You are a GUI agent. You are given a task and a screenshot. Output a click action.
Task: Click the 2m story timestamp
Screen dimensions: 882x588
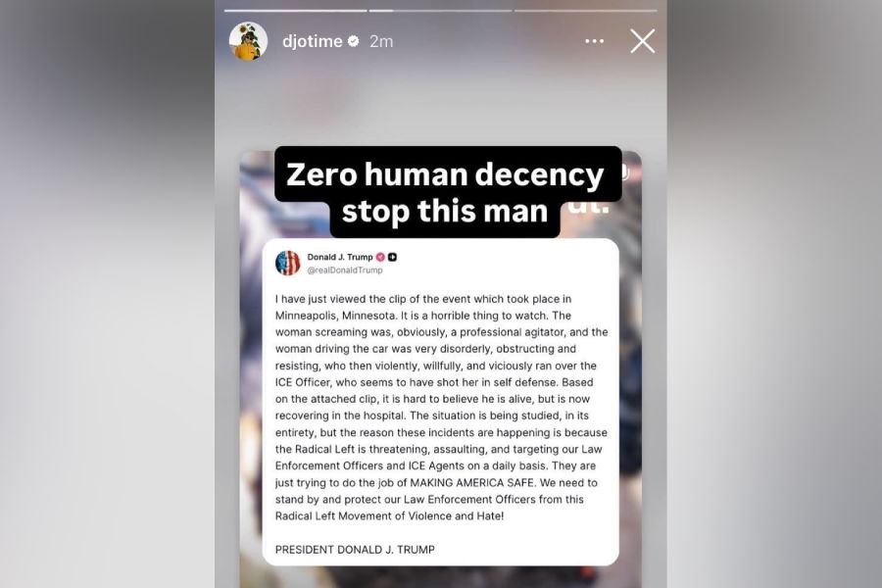[381, 41]
